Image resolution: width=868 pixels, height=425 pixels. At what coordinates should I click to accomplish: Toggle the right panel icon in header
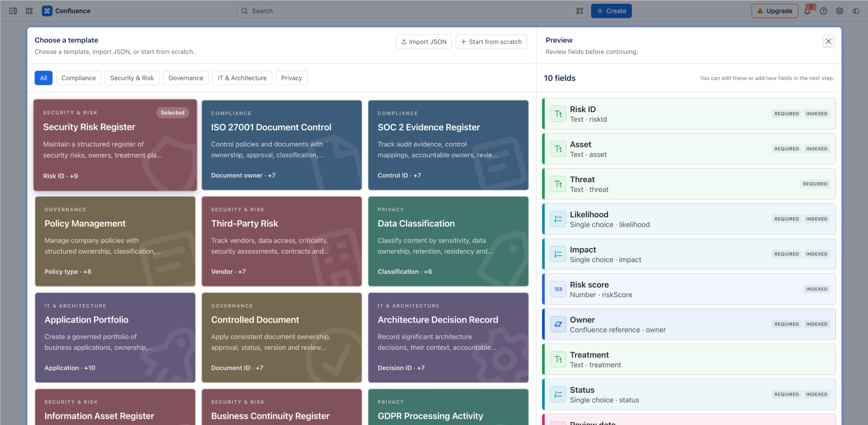856,11
